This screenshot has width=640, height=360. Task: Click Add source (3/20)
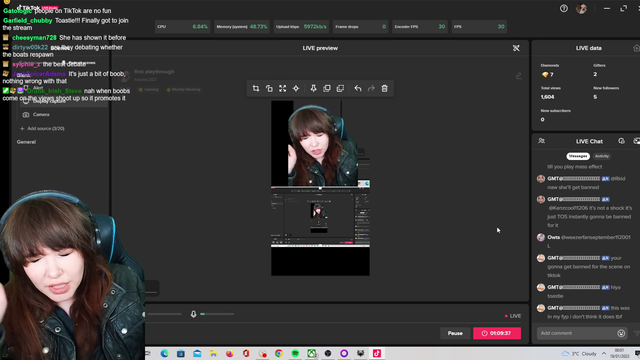click(x=42, y=129)
